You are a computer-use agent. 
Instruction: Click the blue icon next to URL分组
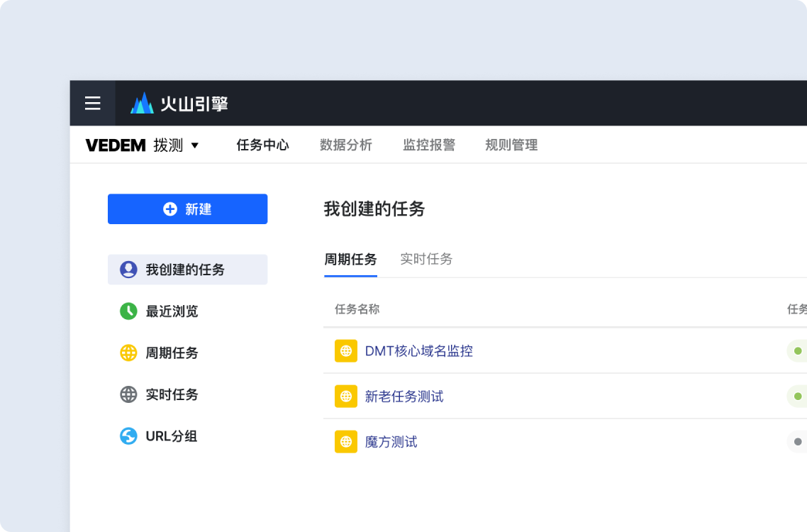128,436
